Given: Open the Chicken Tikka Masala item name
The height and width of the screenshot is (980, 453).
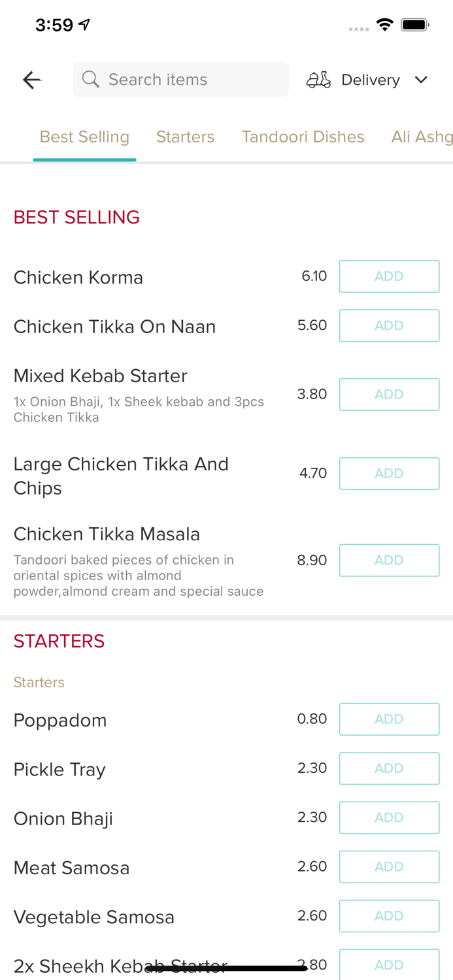Looking at the screenshot, I should tap(107, 534).
